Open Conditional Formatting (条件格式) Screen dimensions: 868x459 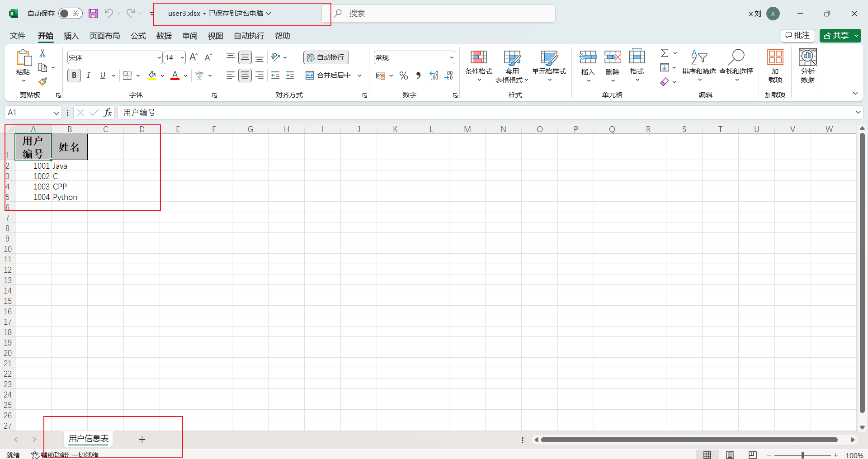(x=478, y=66)
